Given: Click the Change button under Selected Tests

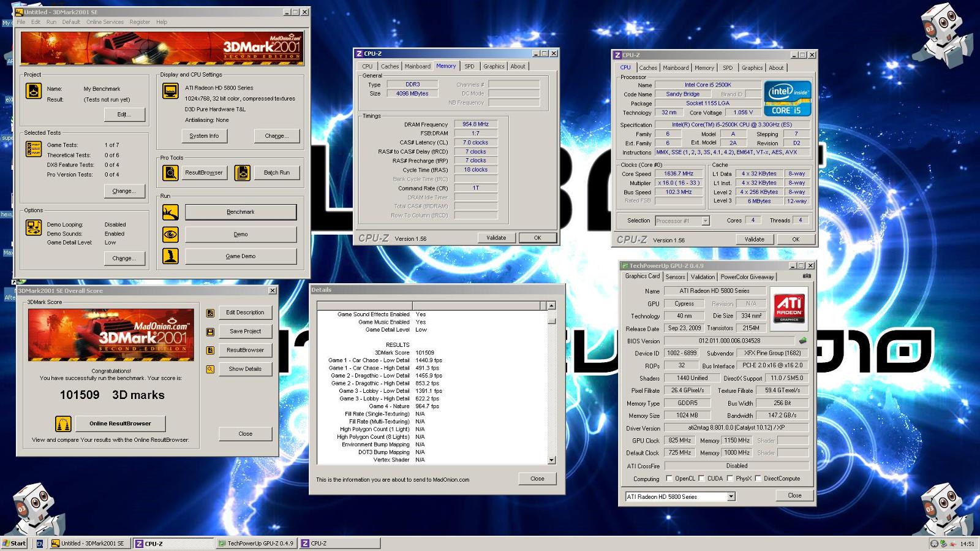Looking at the screenshot, I should pyautogui.click(x=124, y=191).
